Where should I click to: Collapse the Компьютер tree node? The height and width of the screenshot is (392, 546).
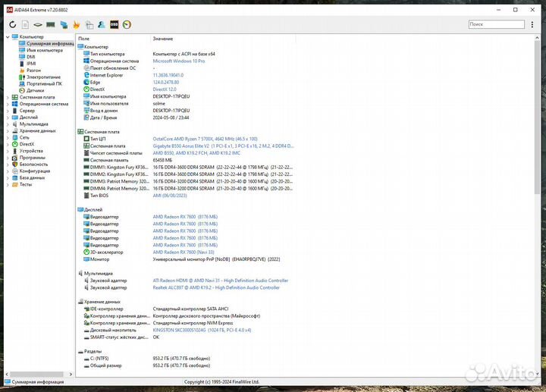pos(8,36)
